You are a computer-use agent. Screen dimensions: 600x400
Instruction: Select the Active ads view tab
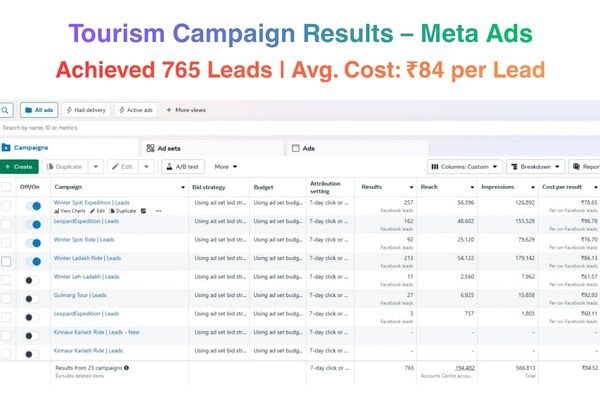click(x=136, y=110)
